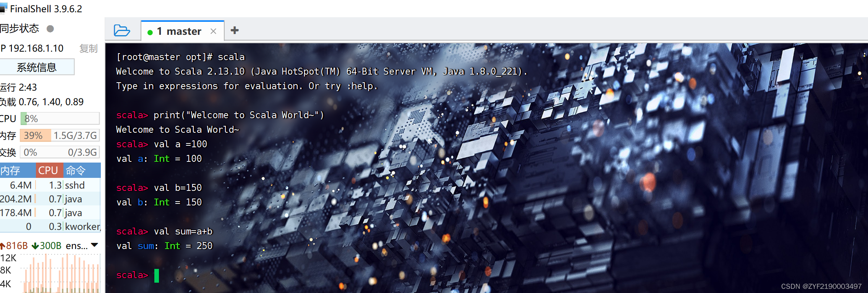Sort processes by 命令 column header
The height and width of the screenshot is (293, 868).
point(81,170)
